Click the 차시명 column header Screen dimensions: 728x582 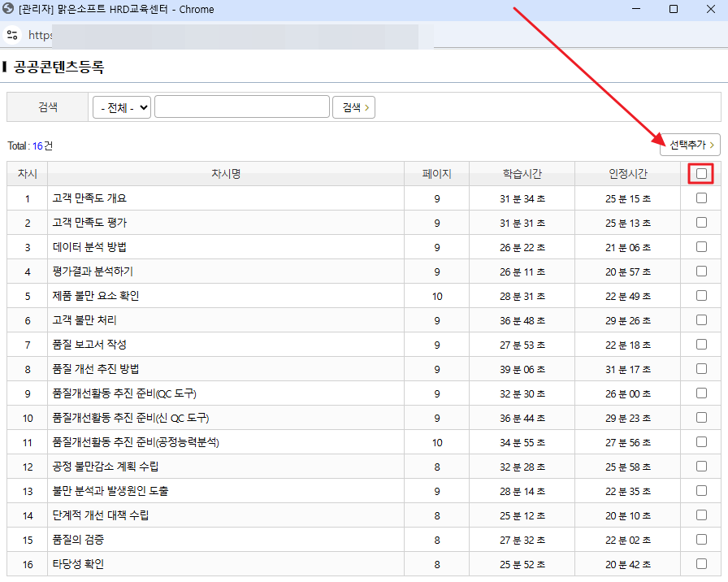[x=226, y=174]
